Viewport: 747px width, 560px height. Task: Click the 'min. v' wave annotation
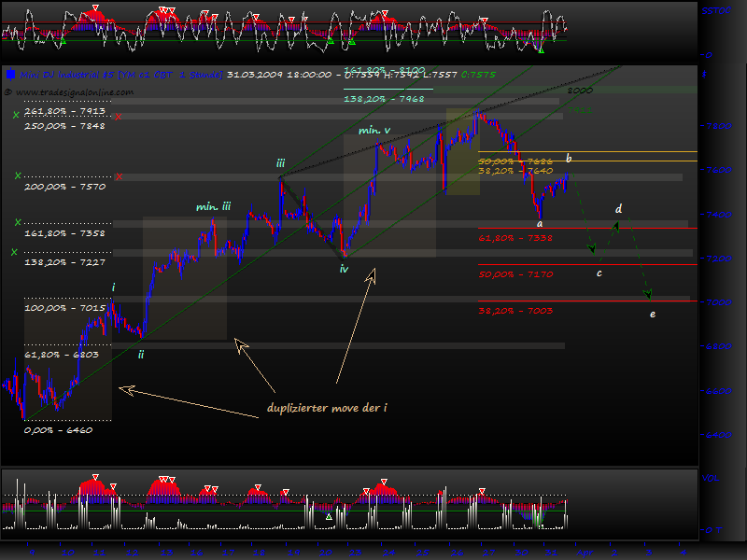click(374, 130)
